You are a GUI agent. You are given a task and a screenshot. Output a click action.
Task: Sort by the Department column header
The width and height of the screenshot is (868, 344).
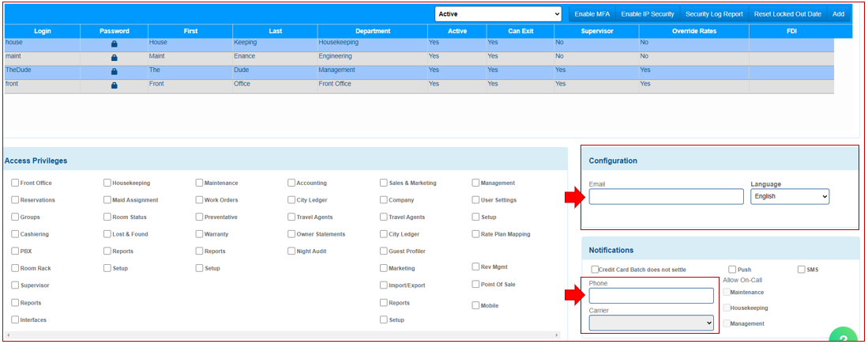372,31
